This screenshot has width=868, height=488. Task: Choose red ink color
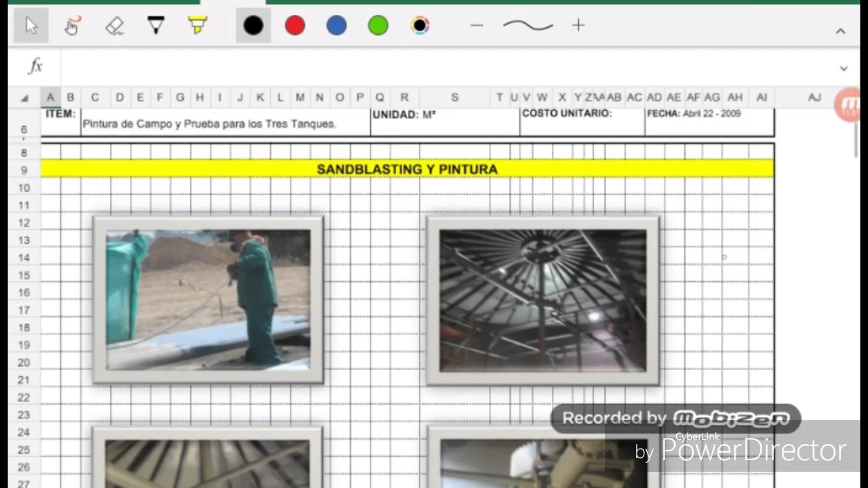pos(295,26)
